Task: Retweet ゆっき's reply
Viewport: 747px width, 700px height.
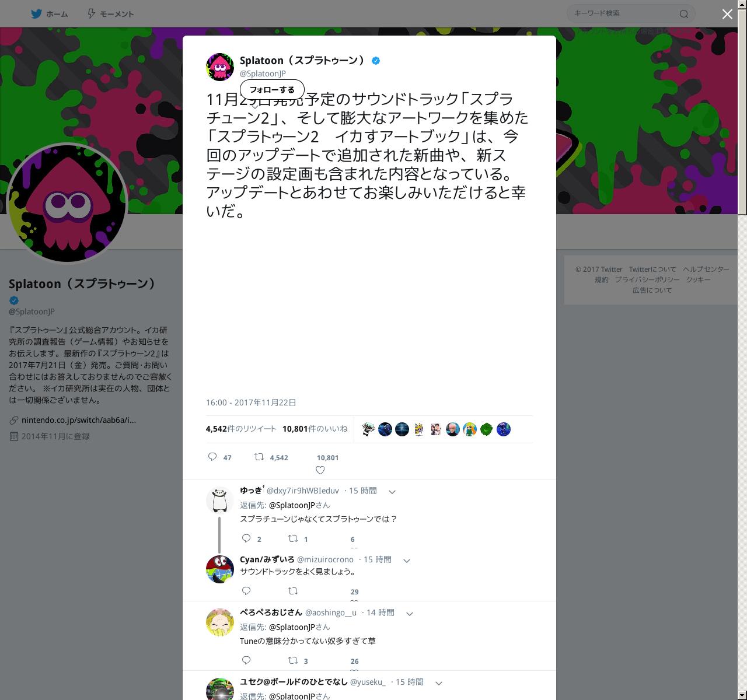Action: (293, 538)
